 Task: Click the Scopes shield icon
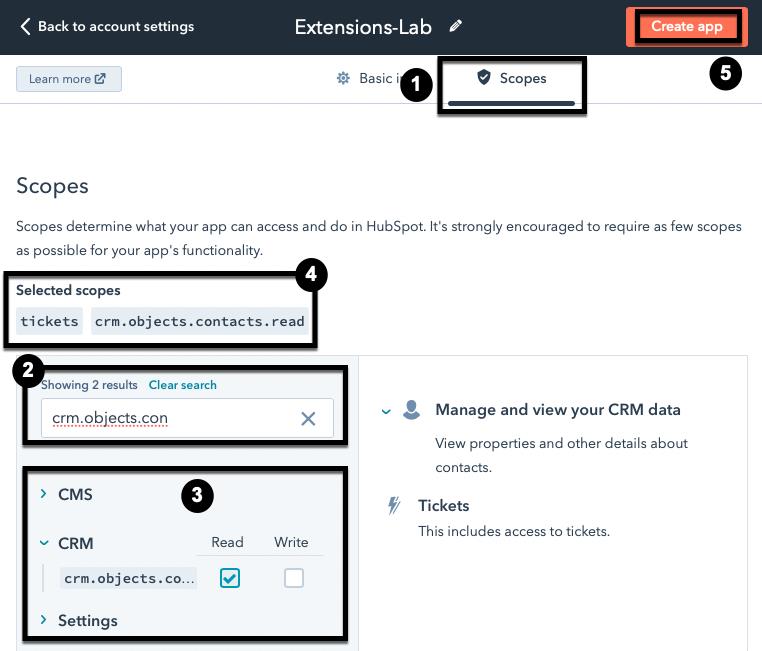pyautogui.click(x=484, y=77)
